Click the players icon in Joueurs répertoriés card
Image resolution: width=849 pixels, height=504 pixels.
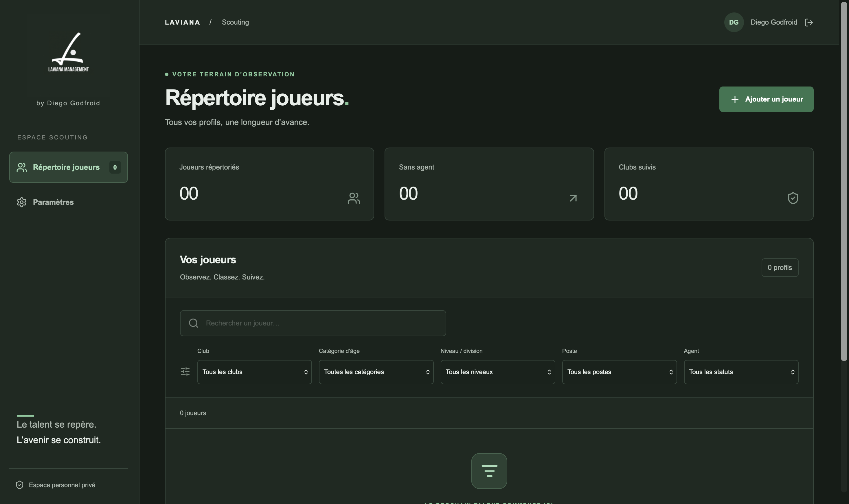point(354,198)
